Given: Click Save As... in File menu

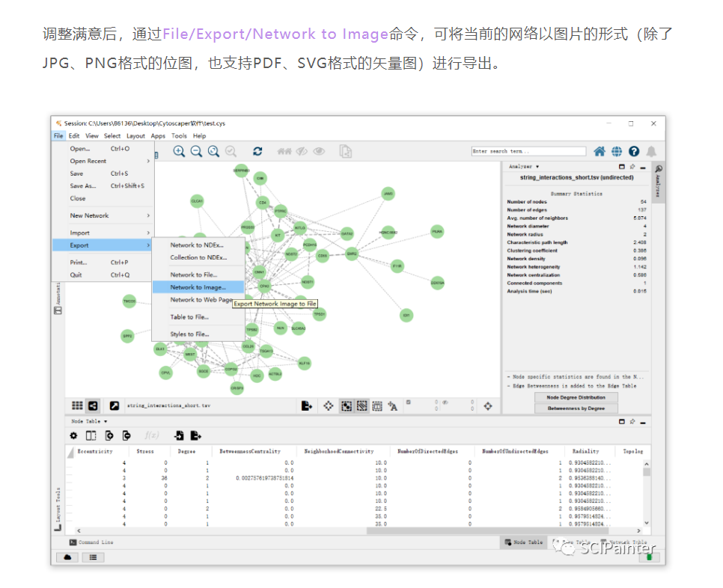Looking at the screenshot, I should pos(103,186).
